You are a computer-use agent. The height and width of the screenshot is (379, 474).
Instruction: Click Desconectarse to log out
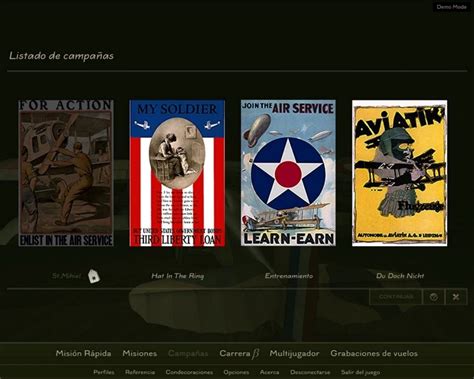click(310, 372)
